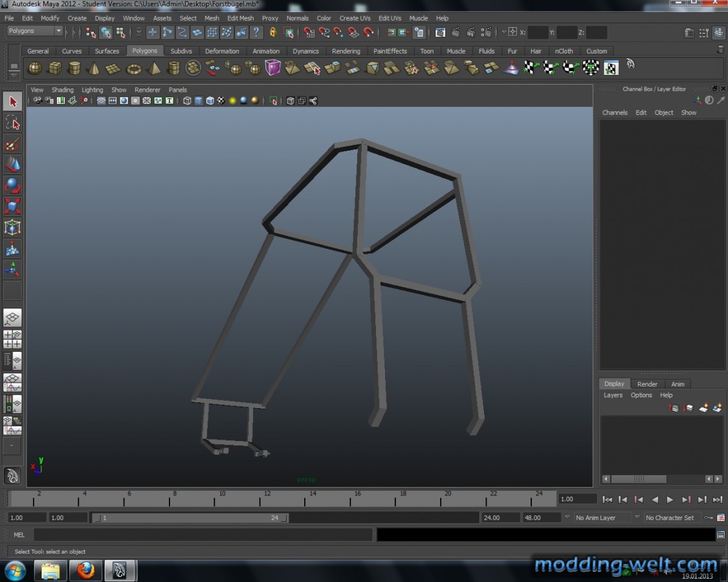Go to the start of playback range
Image resolution: width=728 pixels, height=582 pixels.
click(x=607, y=499)
